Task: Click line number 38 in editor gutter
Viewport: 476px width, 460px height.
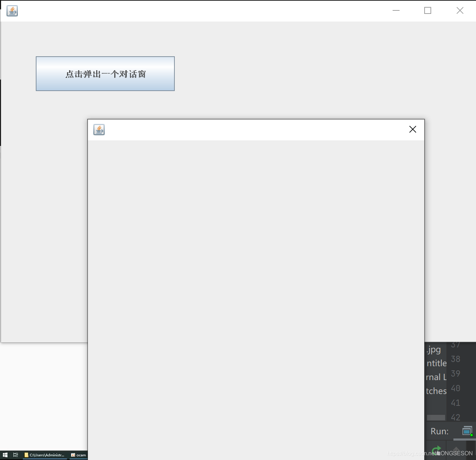Action: [x=456, y=359]
